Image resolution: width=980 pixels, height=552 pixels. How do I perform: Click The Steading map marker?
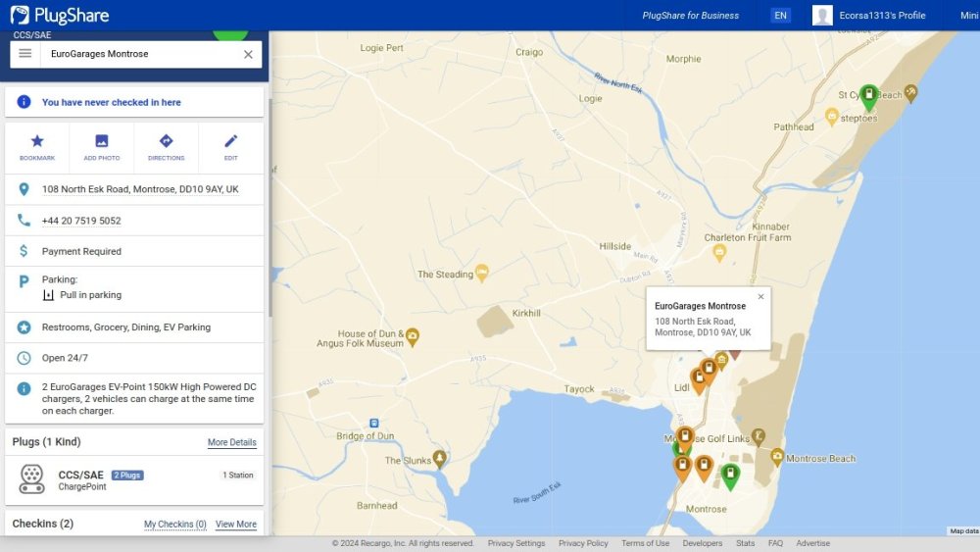[x=482, y=273]
